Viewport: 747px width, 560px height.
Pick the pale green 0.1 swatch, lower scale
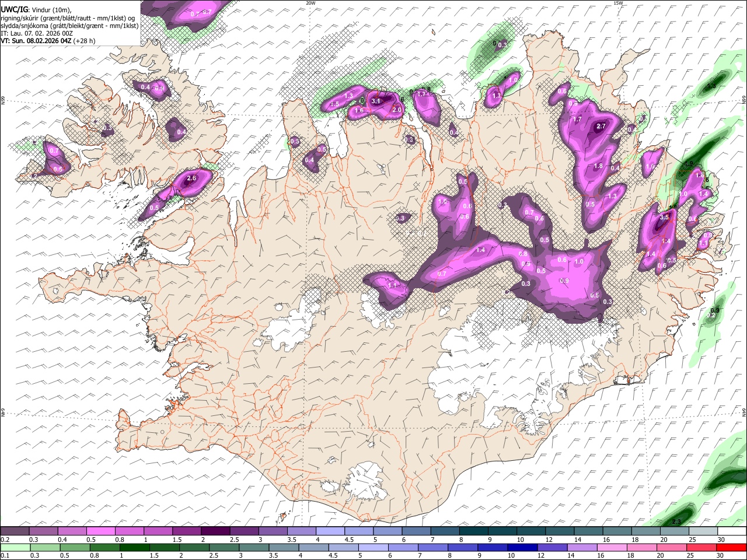[15, 547]
